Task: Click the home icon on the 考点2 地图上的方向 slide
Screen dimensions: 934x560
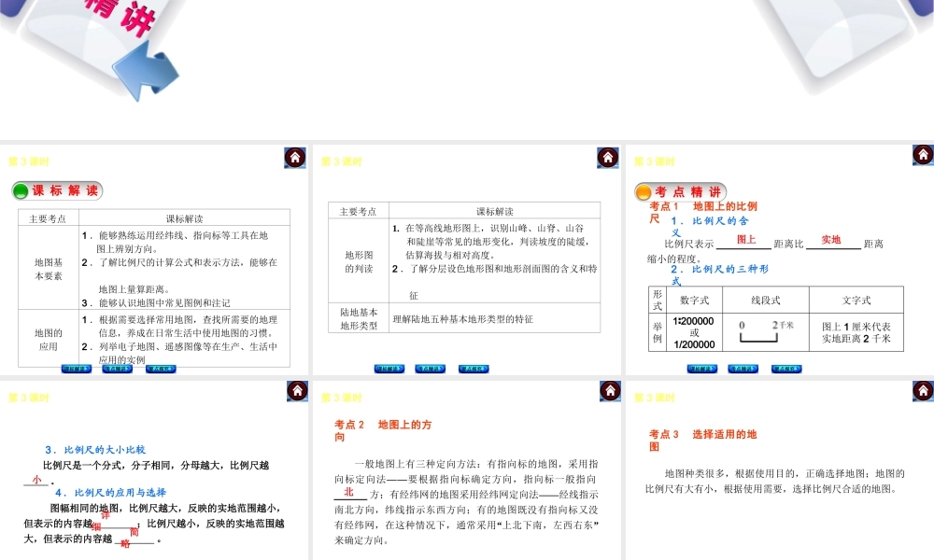Action: click(610, 390)
